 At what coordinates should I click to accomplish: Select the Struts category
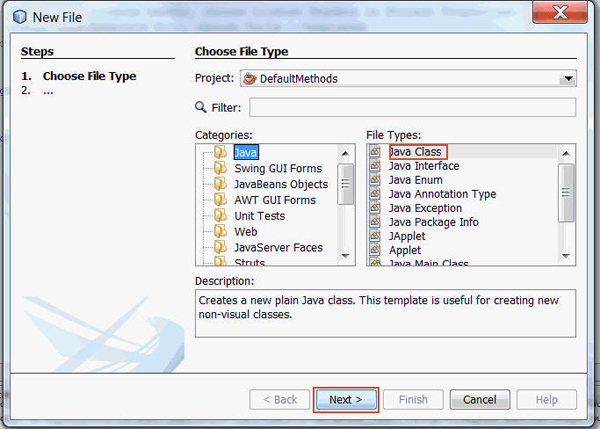pos(249,261)
